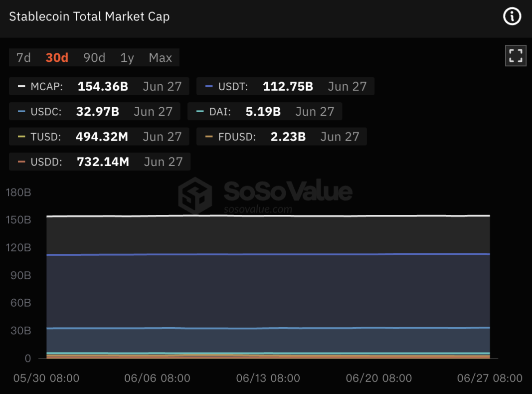Expand chart to fullscreen view
Image resolution: width=532 pixels, height=394 pixels.
pos(516,55)
